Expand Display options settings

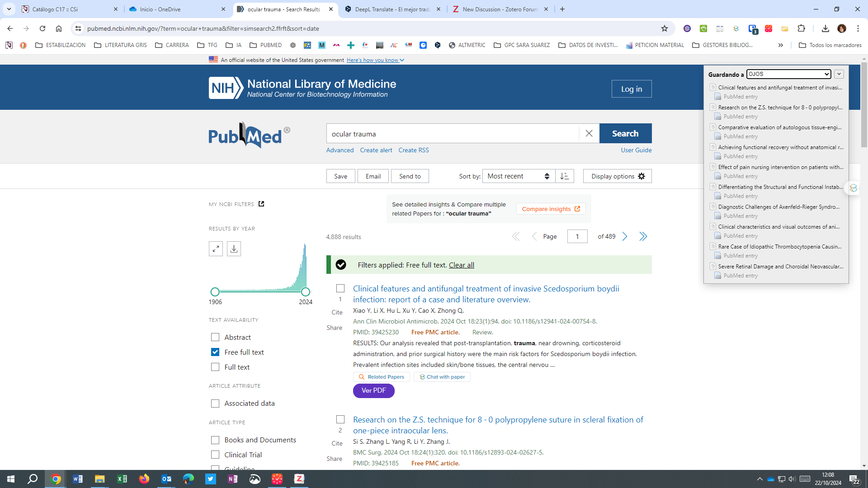(617, 176)
